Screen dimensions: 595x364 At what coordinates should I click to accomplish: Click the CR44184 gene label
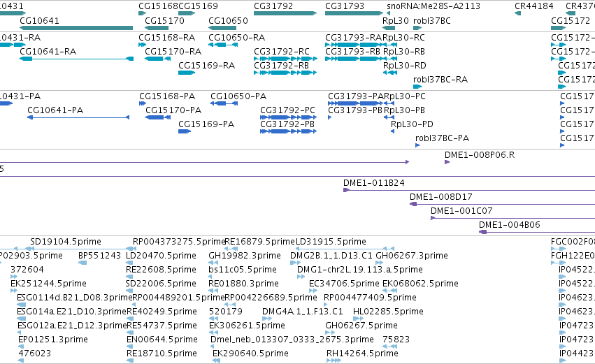pos(534,6)
